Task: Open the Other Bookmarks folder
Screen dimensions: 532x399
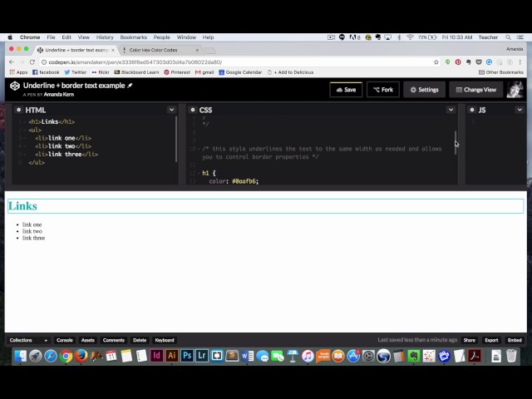Action: click(x=500, y=72)
